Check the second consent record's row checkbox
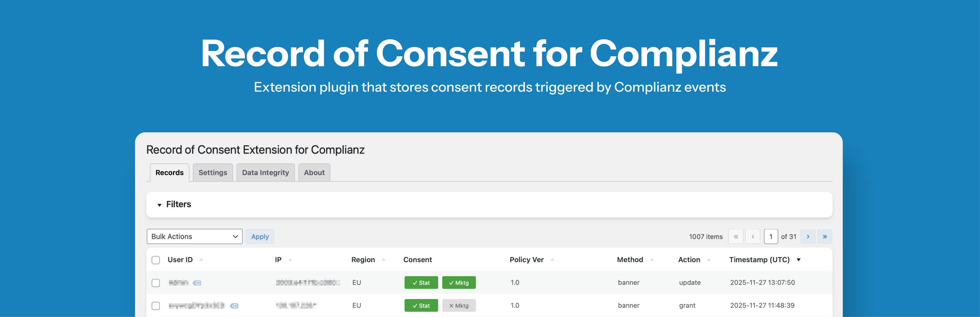The height and width of the screenshot is (317, 980). point(156,306)
